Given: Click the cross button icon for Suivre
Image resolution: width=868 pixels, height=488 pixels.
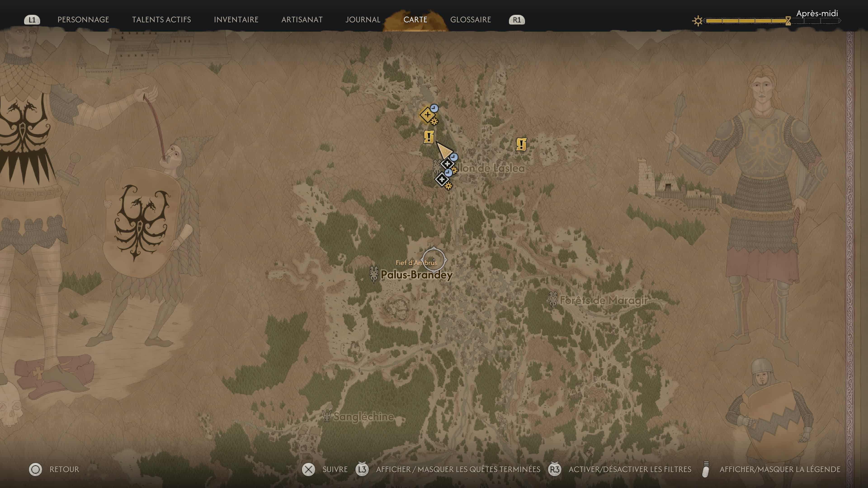Looking at the screenshot, I should point(308,469).
